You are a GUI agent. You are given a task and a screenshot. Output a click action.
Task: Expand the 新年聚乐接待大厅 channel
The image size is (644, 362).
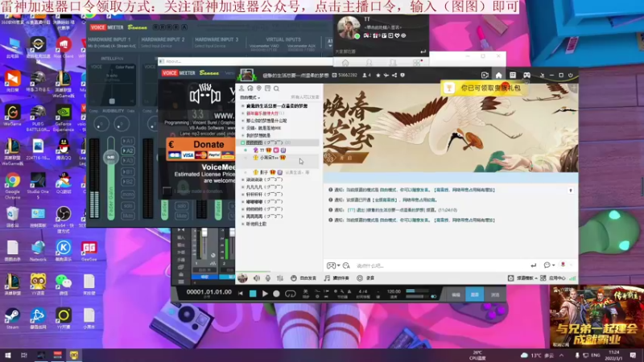243,113
